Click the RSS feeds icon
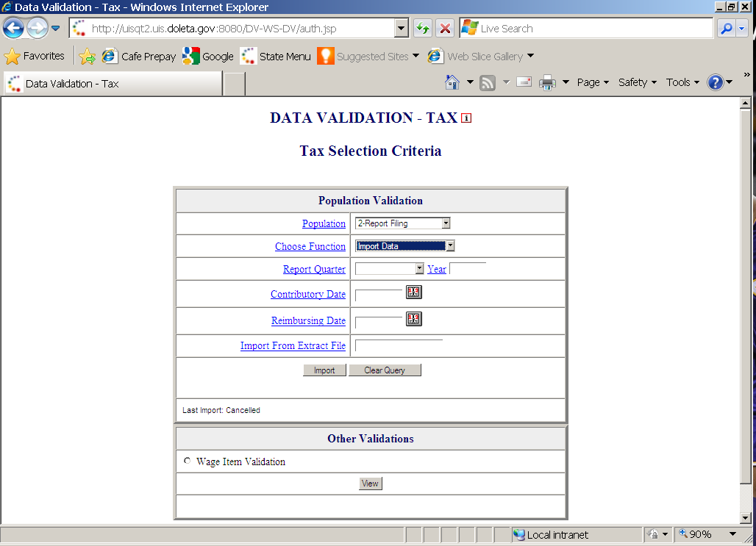 [488, 83]
